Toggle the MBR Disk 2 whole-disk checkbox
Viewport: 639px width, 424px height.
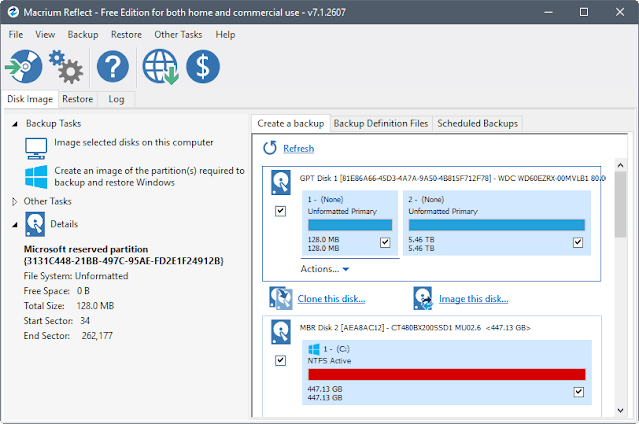point(280,360)
